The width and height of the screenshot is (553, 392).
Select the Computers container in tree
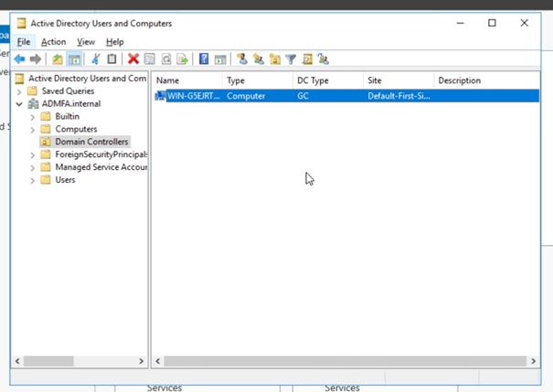click(x=76, y=129)
